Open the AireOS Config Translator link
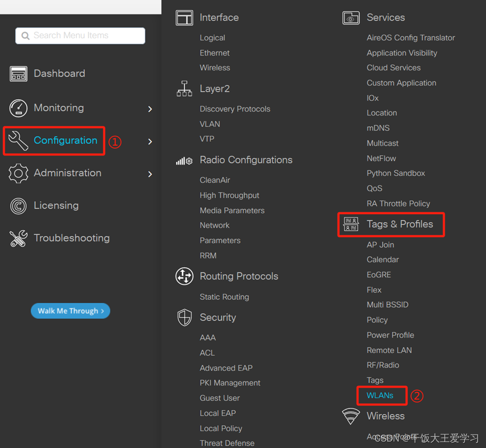The width and height of the screenshot is (486, 448). point(410,38)
